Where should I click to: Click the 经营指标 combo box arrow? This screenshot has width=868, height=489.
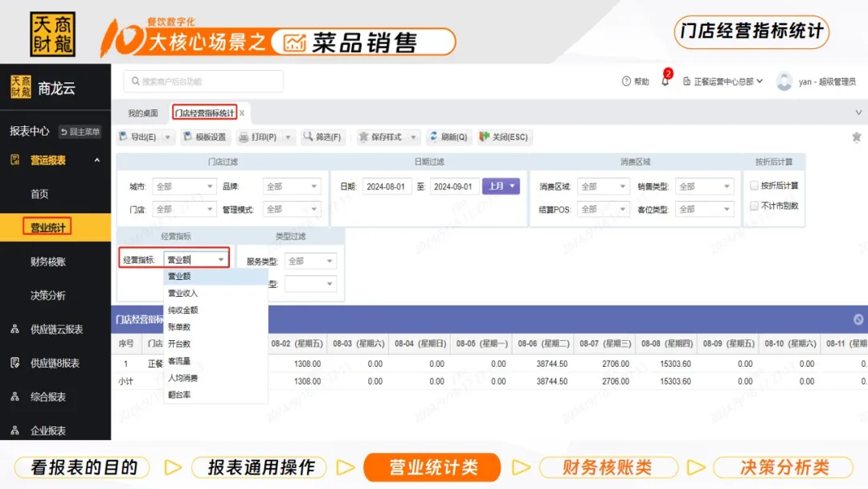pyautogui.click(x=221, y=260)
